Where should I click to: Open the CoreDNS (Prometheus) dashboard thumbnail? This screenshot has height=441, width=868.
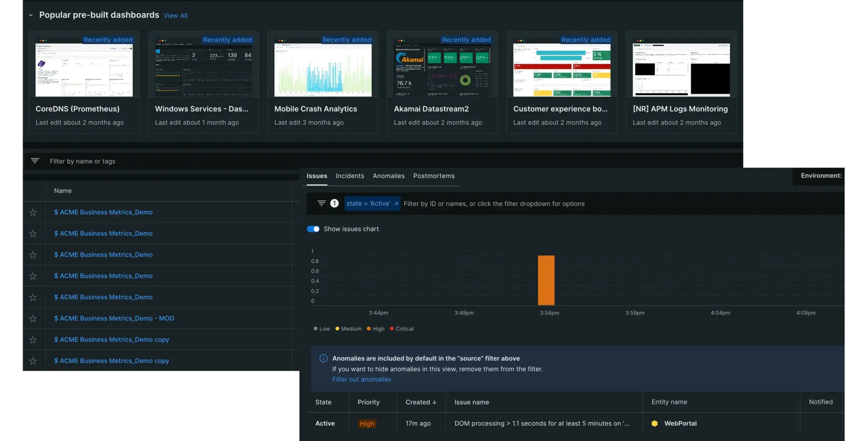coord(84,70)
